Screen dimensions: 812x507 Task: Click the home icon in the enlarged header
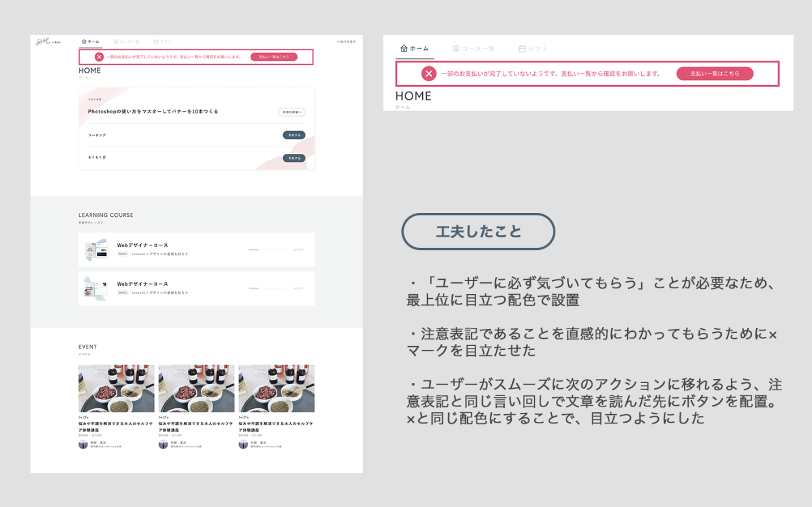(x=403, y=49)
